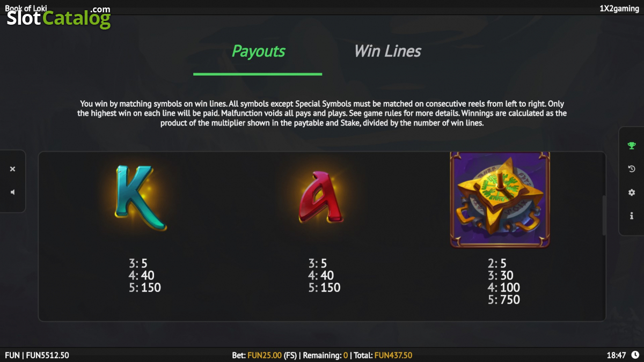Click the blue K symbol
This screenshot has width=644, height=362.
[140, 198]
